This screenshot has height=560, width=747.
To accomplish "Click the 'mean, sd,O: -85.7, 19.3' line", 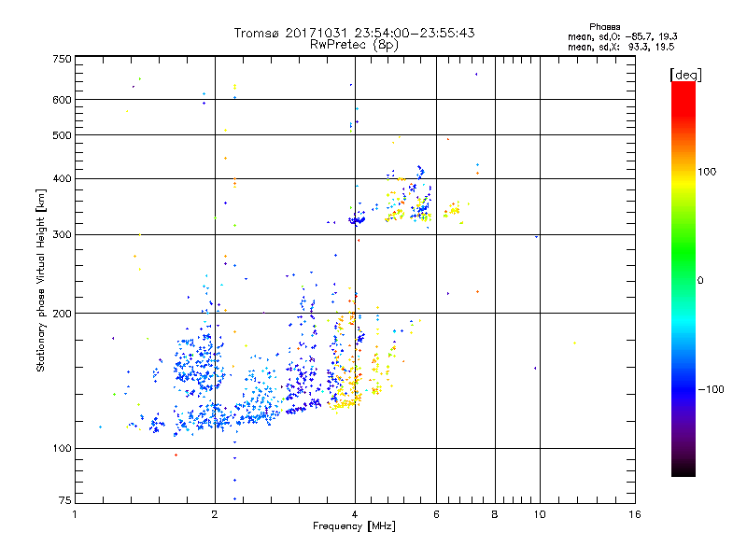I will (x=622, y=36).
